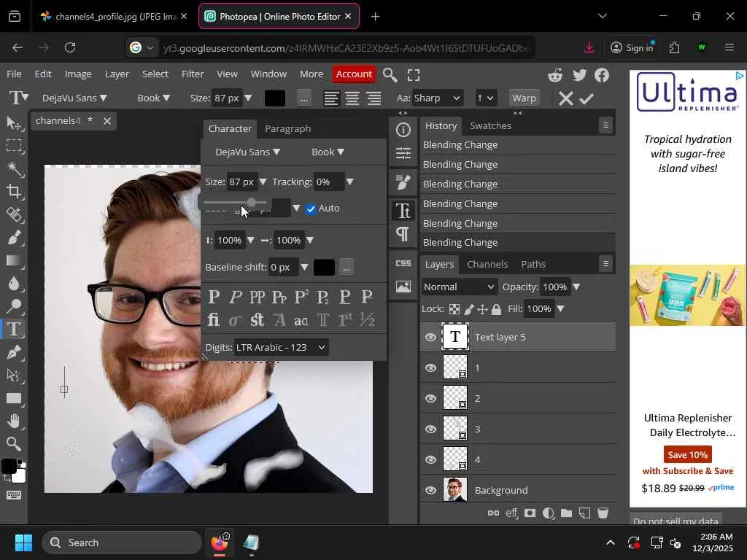Image resolution: width=747 pixels, height=560 pixels.
Task: Align text to center
Action: pyautogui.click(x=352, y=98)
